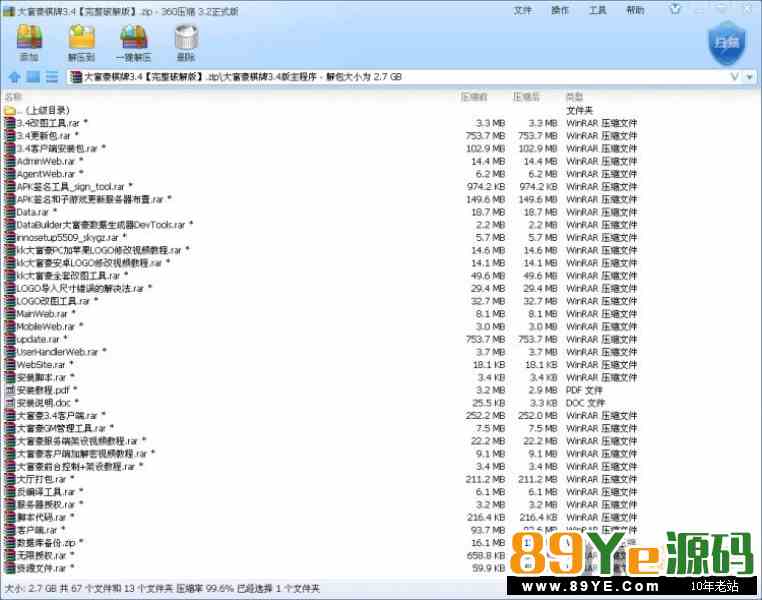The image size is (762, 600).
Task: Open the 操作 menu
Action: click(560, 10)
